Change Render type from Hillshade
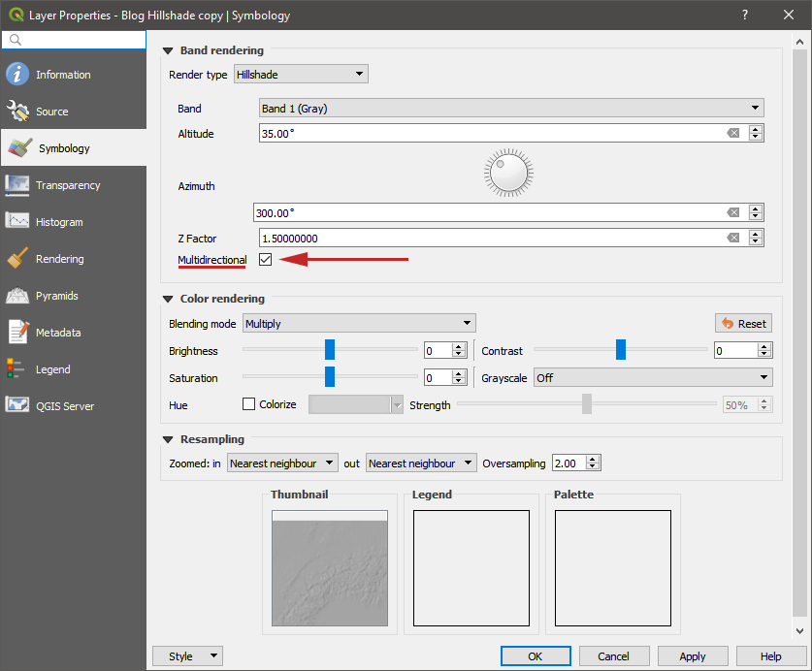Viewport: 812px width, 671px height. point(301,73)
